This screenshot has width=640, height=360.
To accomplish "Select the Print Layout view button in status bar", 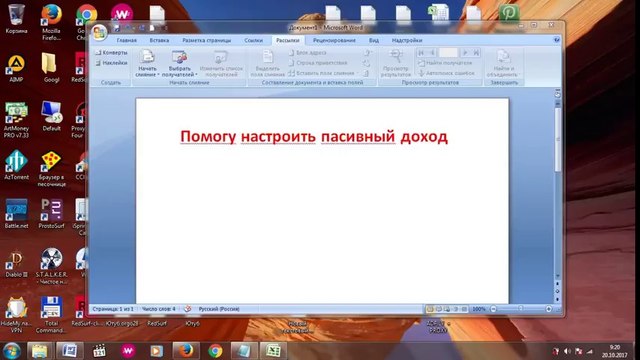I will click(x=430, y=309).
